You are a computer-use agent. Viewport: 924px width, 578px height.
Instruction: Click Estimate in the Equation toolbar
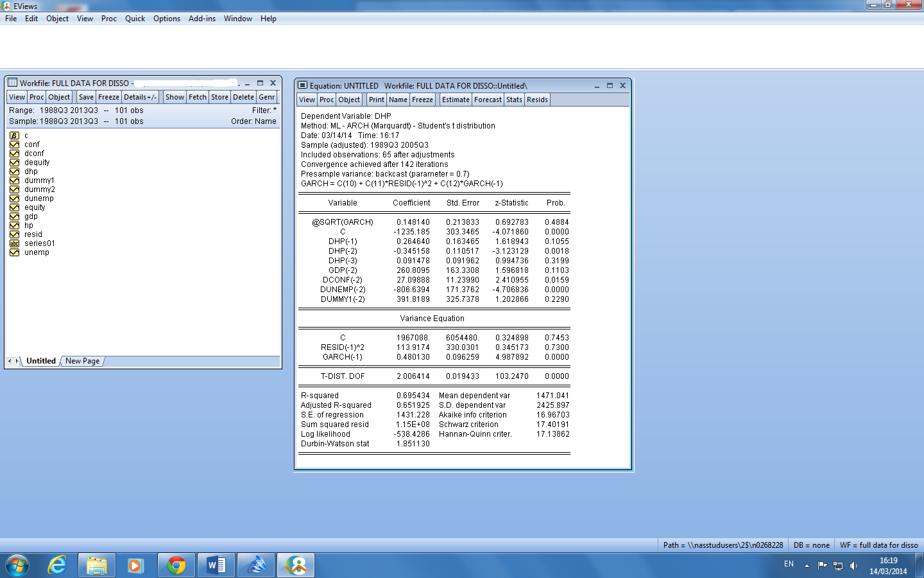click(456, 100)
